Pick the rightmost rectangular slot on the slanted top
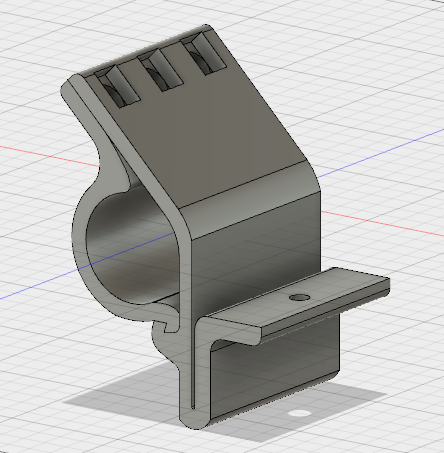 pos(204,54)
